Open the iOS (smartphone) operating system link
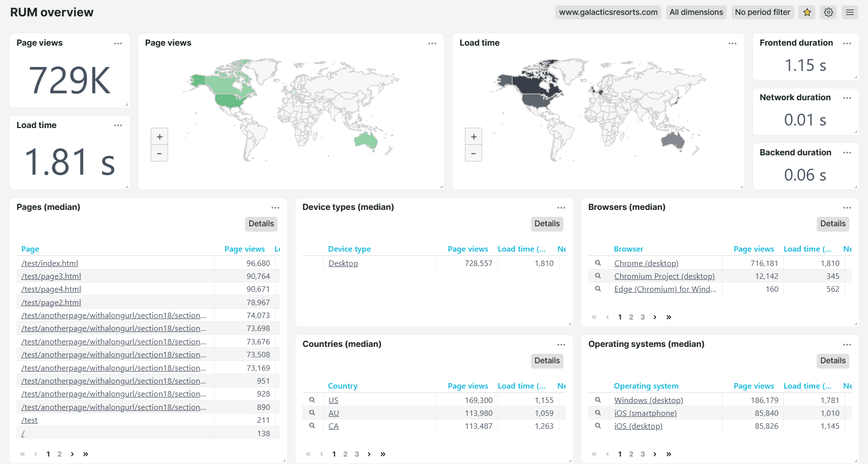The height and width of the screenshot is (464, 868). pyautogui.click(x=645, y=413)
